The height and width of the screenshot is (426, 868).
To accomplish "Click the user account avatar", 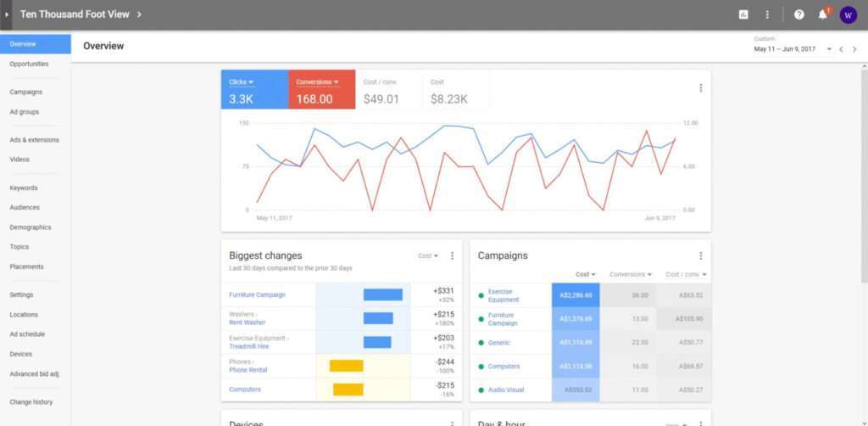I will [x=848, y=14].
